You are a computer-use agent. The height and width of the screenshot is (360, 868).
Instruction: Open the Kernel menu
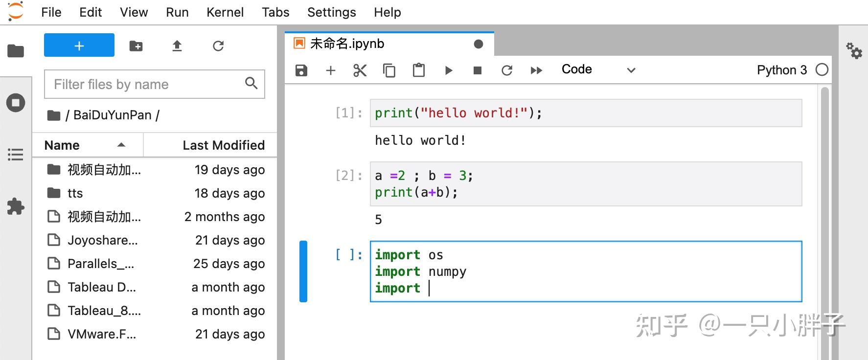[x=225, y=12]
